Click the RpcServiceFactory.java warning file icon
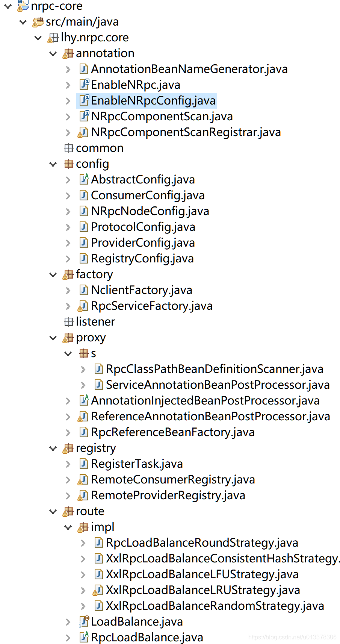This screenshot has height=644, width=340. (x=83, y=306)
